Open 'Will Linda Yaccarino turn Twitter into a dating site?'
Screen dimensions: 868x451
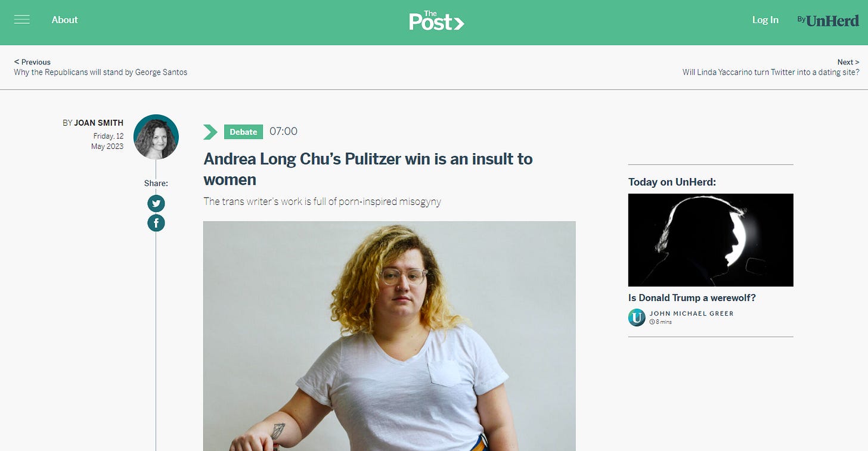coord(771,72)
